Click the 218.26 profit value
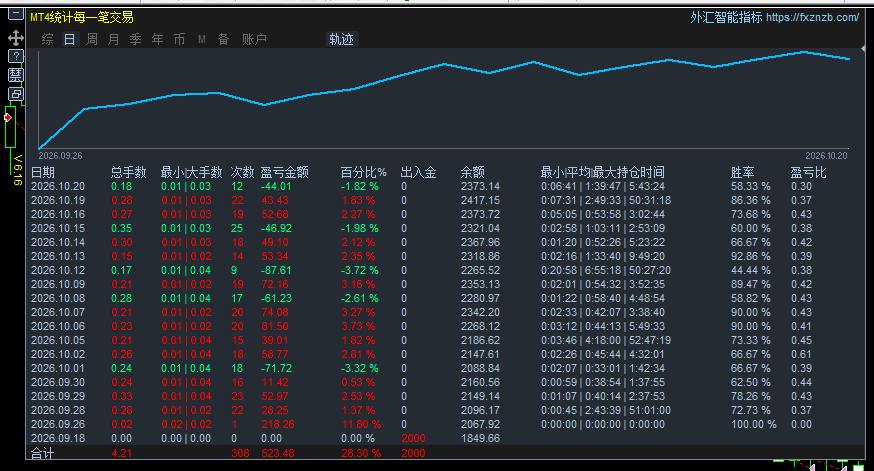 (278, 424)
